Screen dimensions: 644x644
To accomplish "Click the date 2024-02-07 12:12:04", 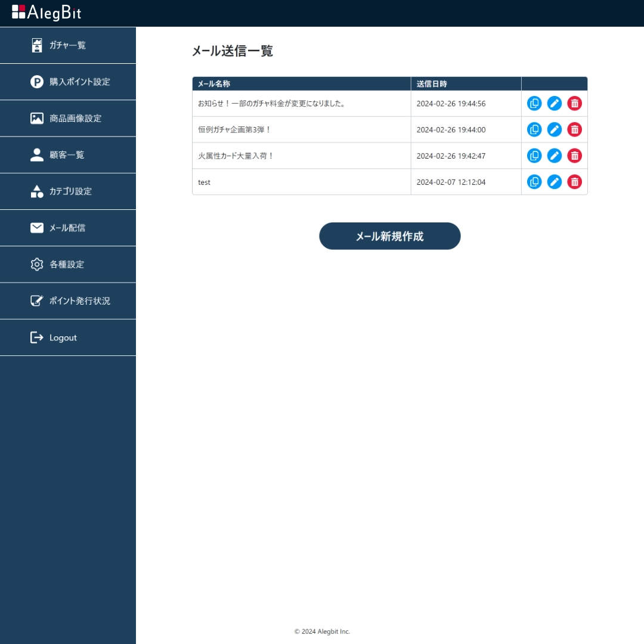I will coord(451,182).
